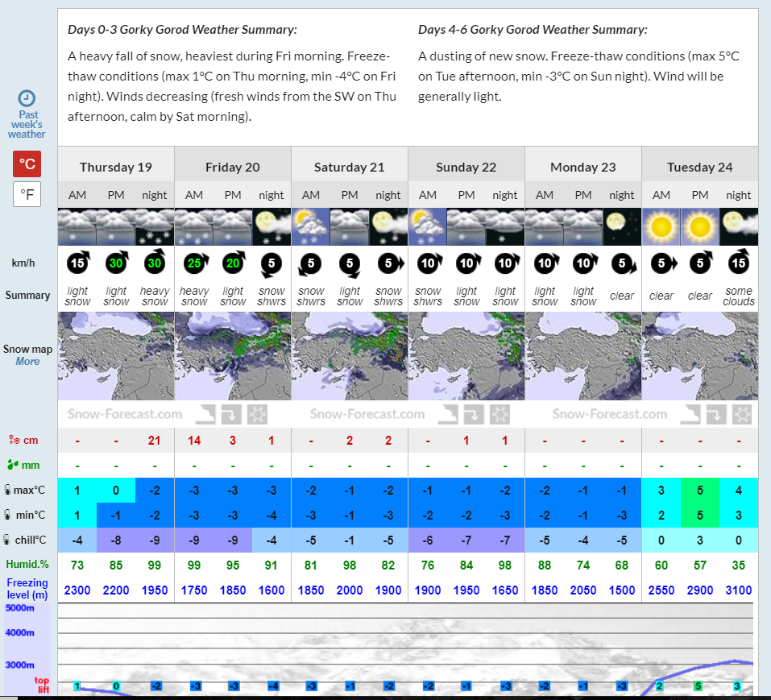Open the snow map More link
The image size is (771, 700).
coord(27,362)
